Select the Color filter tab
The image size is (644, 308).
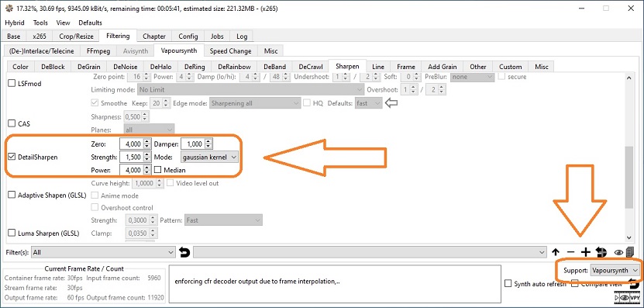pos(20,67)
